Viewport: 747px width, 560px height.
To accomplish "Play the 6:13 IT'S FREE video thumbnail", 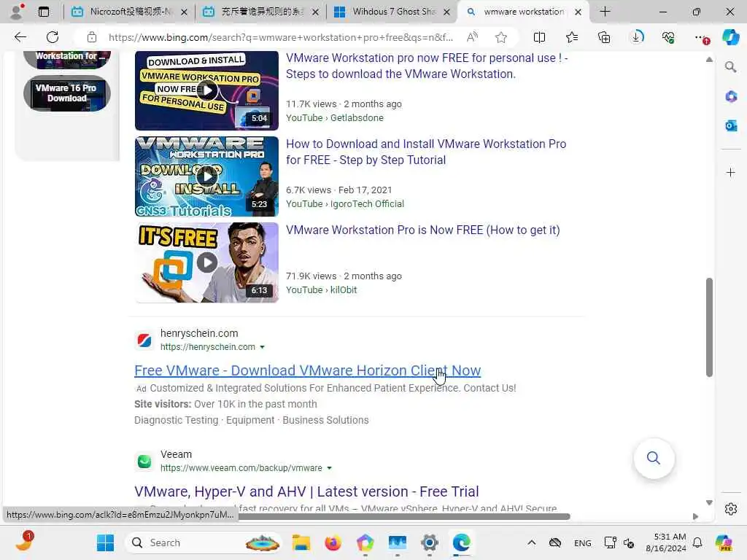I will click(x=206, y=262).
